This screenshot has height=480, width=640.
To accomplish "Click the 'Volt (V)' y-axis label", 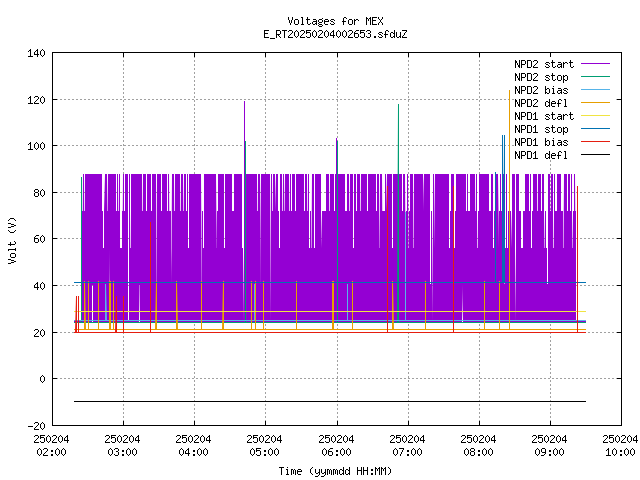I will point(12,240).
